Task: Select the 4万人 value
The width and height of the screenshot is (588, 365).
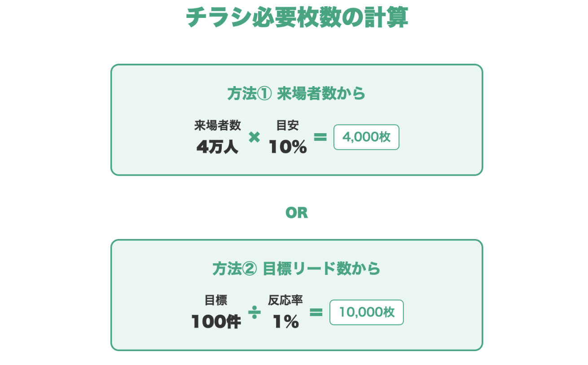Action: [x=218, y=147]
